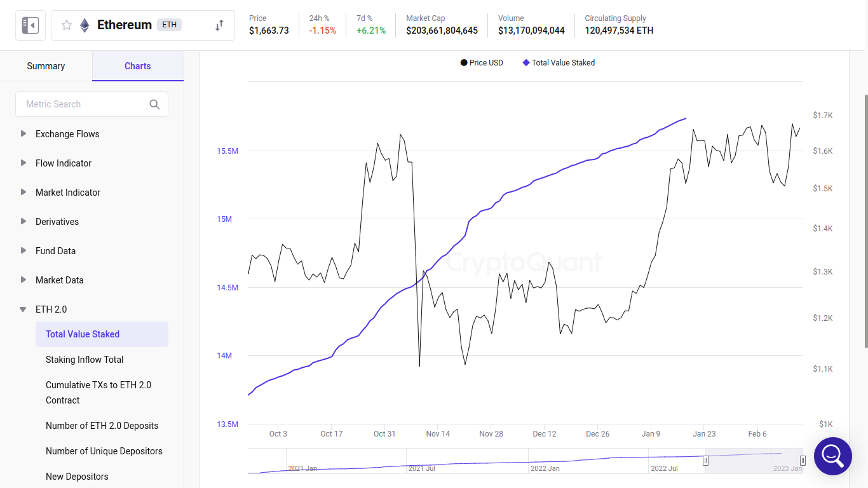Click the swap asset arrows icon
The image size is (868, 488).
(219, 25)
